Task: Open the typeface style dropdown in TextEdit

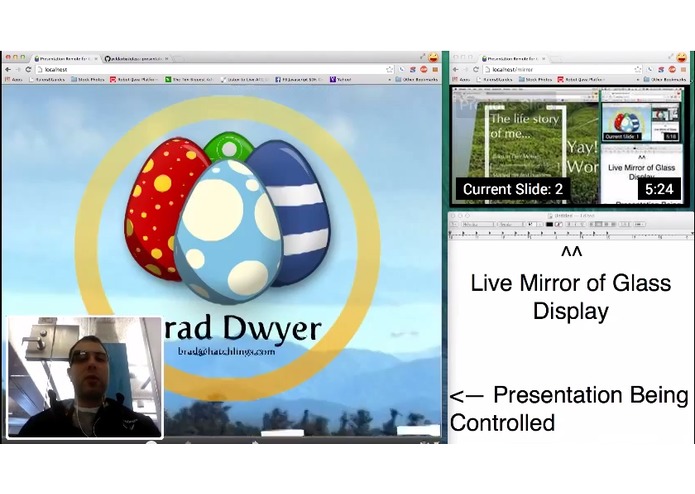Action: pyautogui.click(x=509, y=224)
